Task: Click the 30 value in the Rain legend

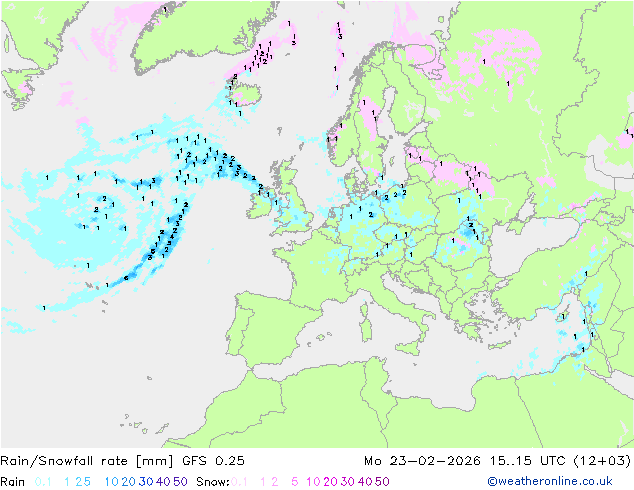Action: click(146, 482)
